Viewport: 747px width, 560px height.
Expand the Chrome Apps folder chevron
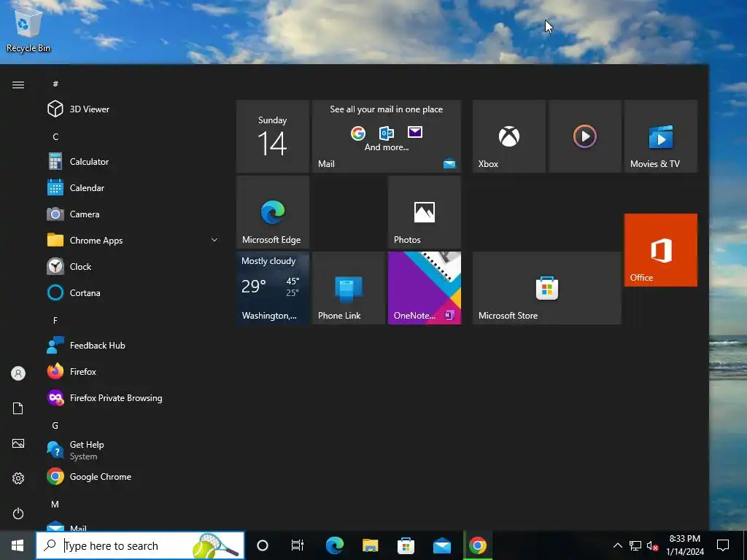(x=214, y=240)
